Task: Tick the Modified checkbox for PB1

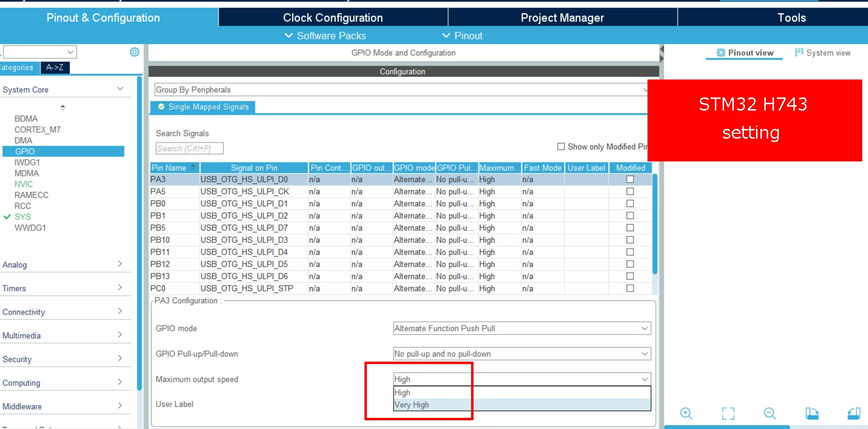Action: (x=630, y=216)
